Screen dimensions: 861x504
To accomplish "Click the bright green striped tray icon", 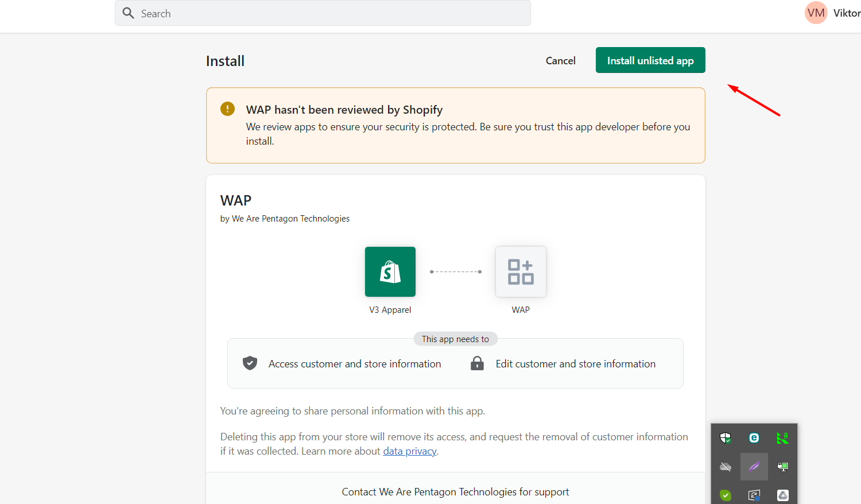I will [782, 438].
